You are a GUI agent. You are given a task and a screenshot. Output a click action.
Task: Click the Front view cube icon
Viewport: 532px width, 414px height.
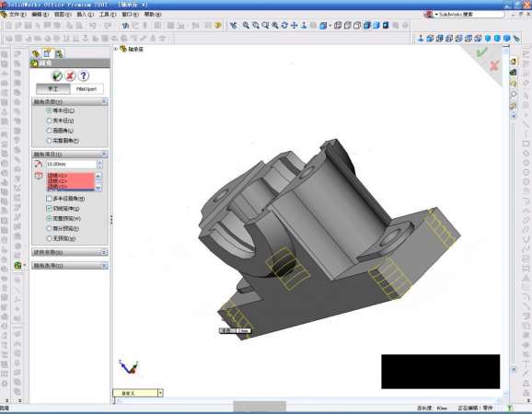click(430, 39)
